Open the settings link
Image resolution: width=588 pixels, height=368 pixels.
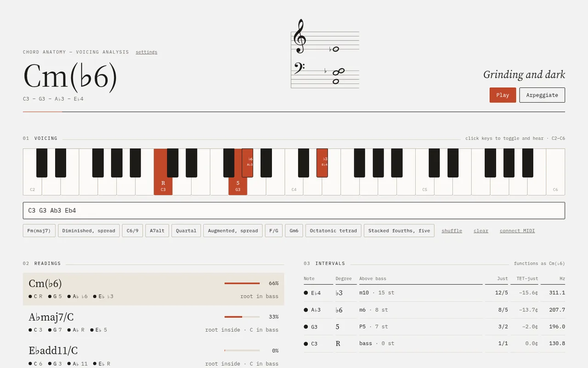[147, 52]
